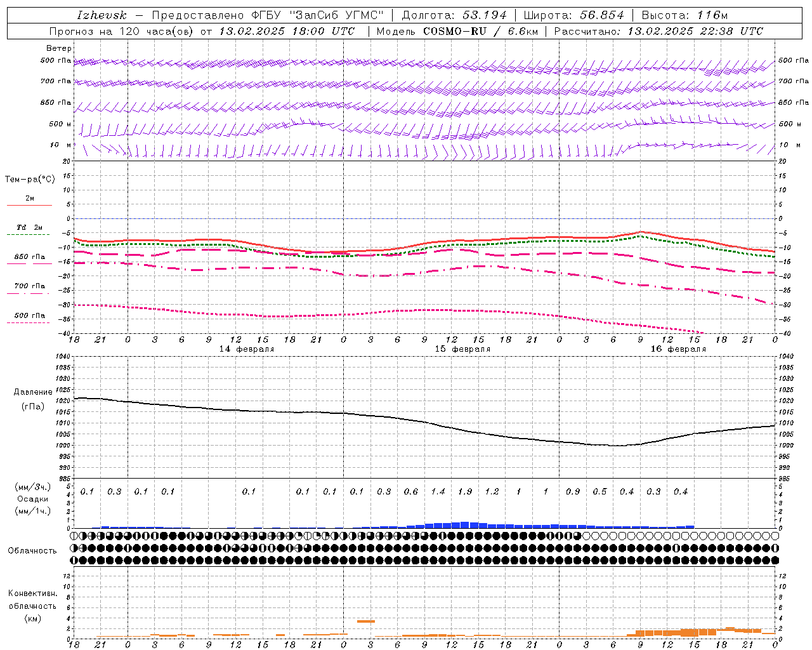Click the "(км)" unit under convective cloudiness
Screen dimensions: 812x650
(x=32, y=618)
